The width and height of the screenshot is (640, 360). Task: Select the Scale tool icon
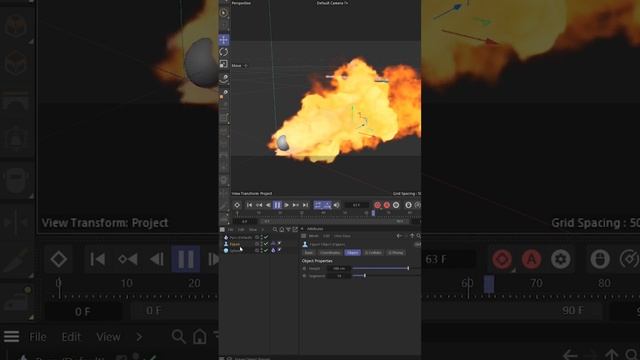224,64
